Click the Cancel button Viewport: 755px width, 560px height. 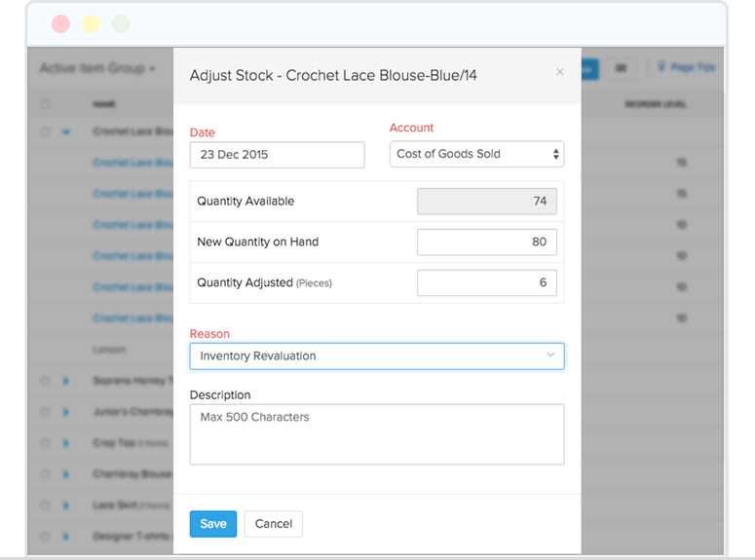[274, 524]
